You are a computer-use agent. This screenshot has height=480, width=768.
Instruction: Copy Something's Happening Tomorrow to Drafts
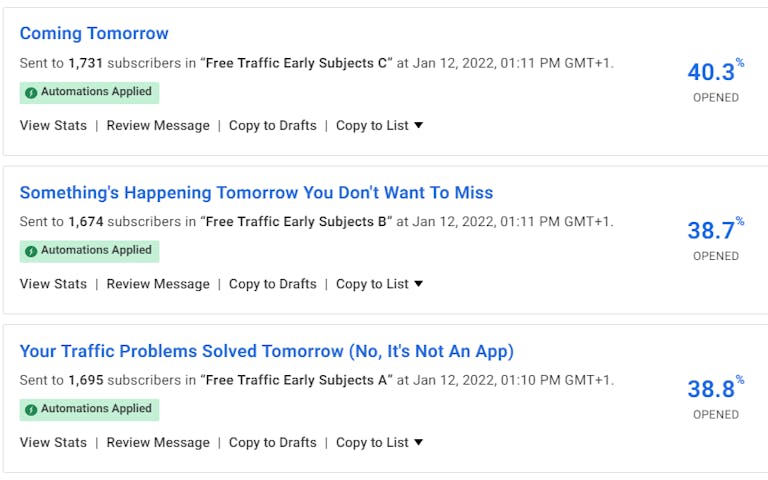click(272, 284)
